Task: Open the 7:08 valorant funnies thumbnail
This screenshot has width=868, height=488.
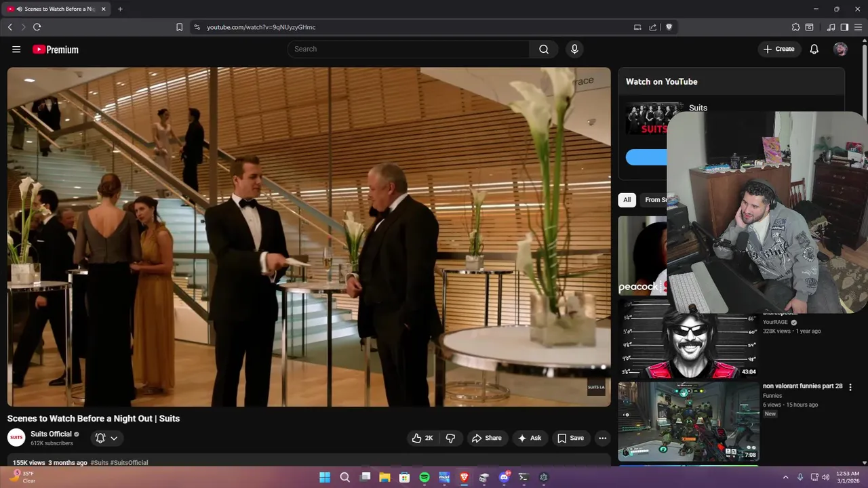Action: coord(688,422)
